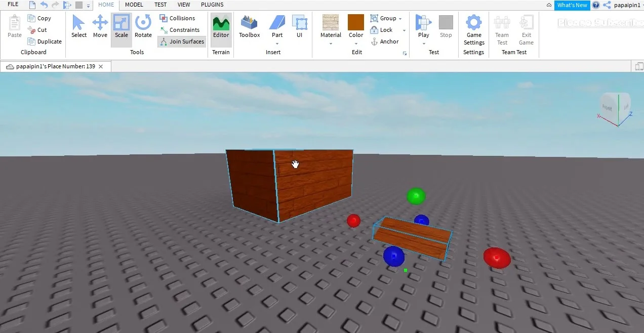The height and width of the screenshot is (333, 644).
Task: Copy the selected object
Action: pyautogui.click(x=39, y=18)
